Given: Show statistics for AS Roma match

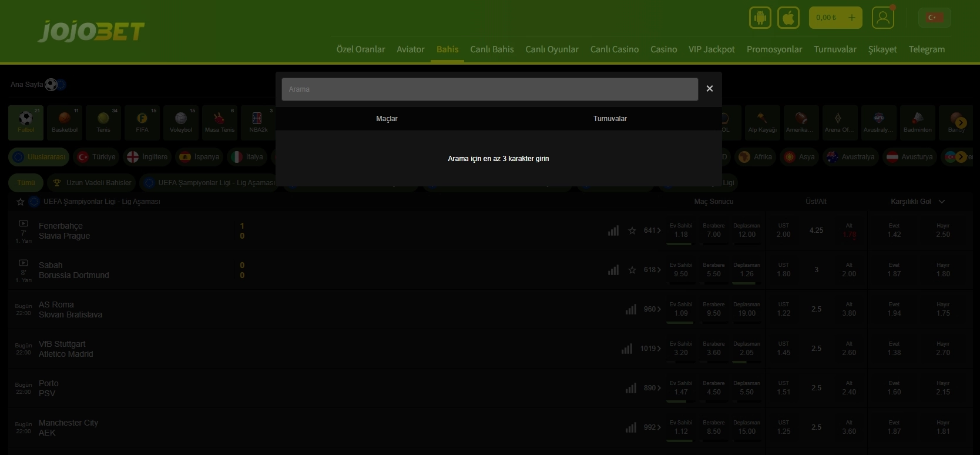Looking at the screenshot, I should click(x=631, y=309).
